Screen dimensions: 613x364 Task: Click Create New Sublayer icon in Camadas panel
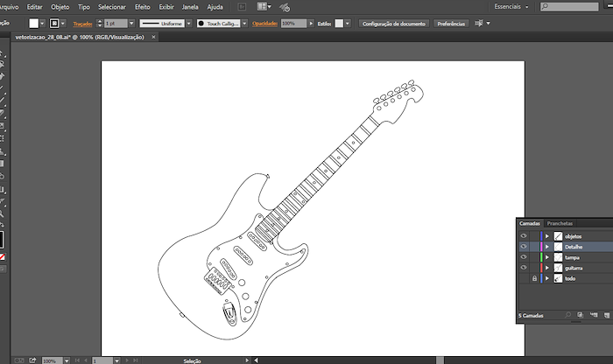594,315
